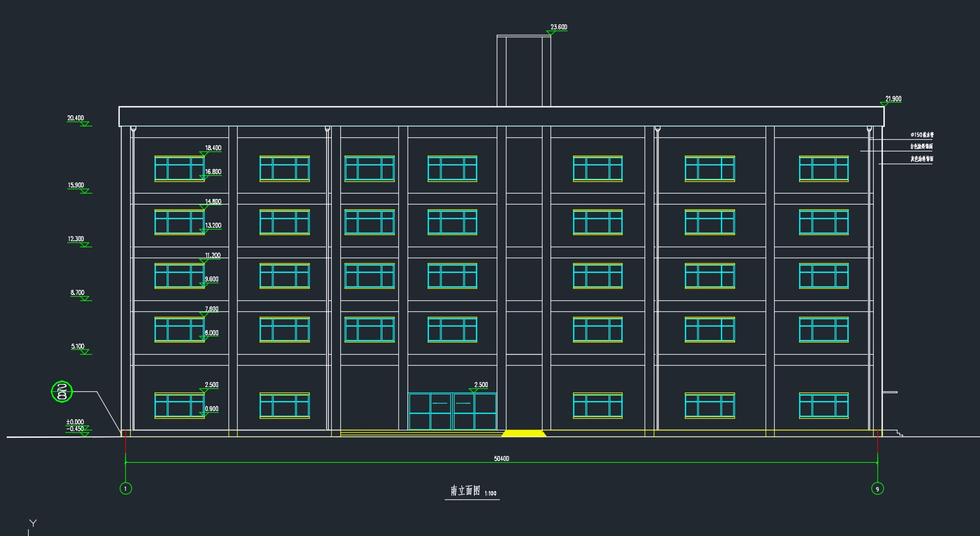This screenshot has width=980, height=536.
Task: Click the grid axis bubble numbered 9
Action: pos(877,488)
